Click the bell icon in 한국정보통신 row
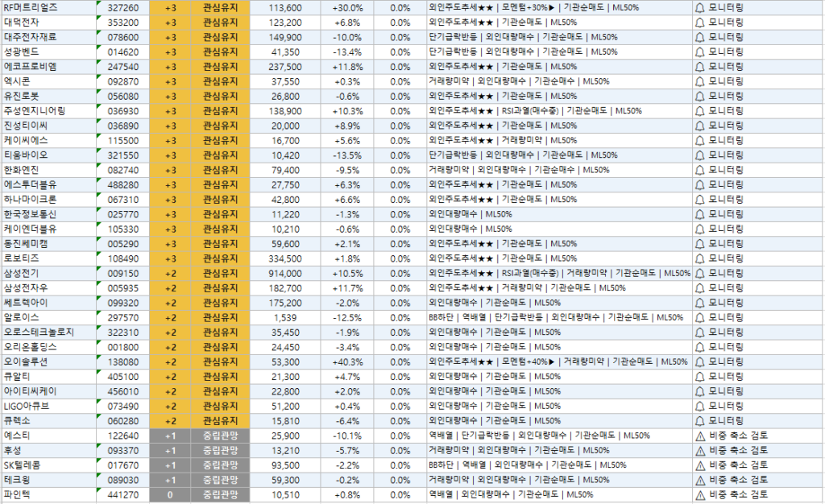Image resolution: width=825 pixels, height=504 pixels. (700, 214)
